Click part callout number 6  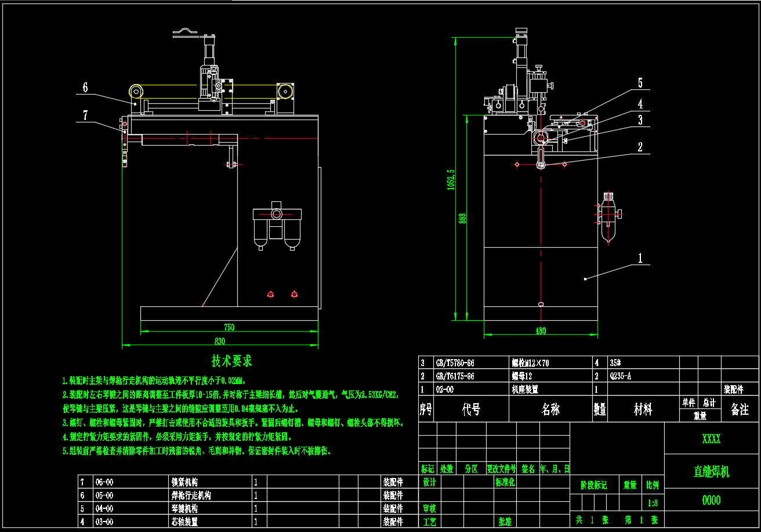[85, 88]
